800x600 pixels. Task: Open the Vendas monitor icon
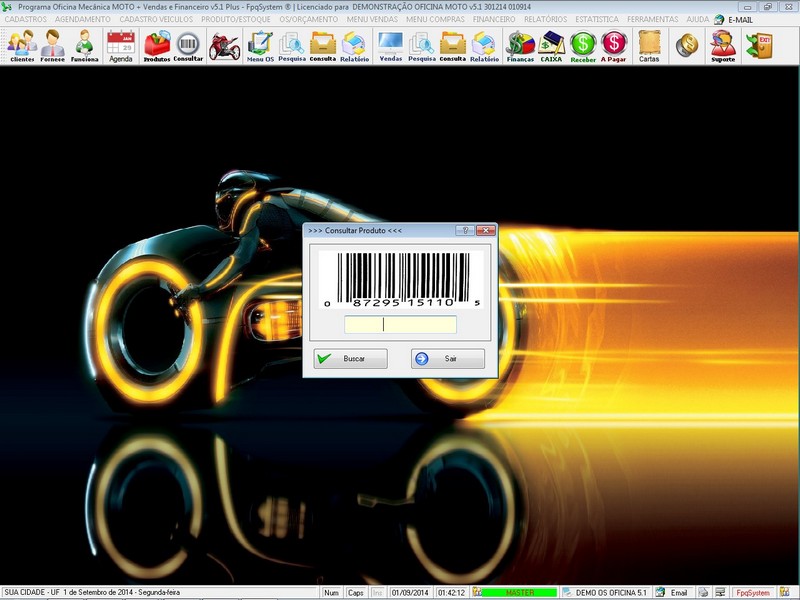tap(390, 46)
